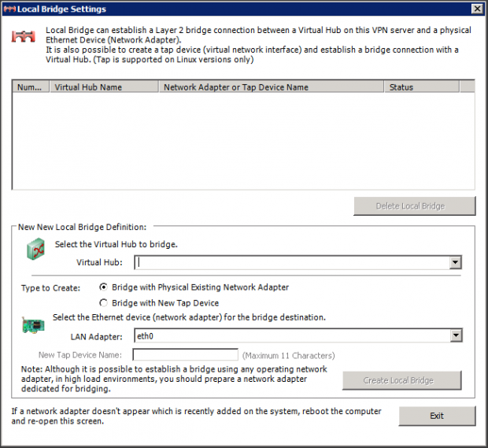
Task: Click the Create Local Bridge button
Action: 401,380
